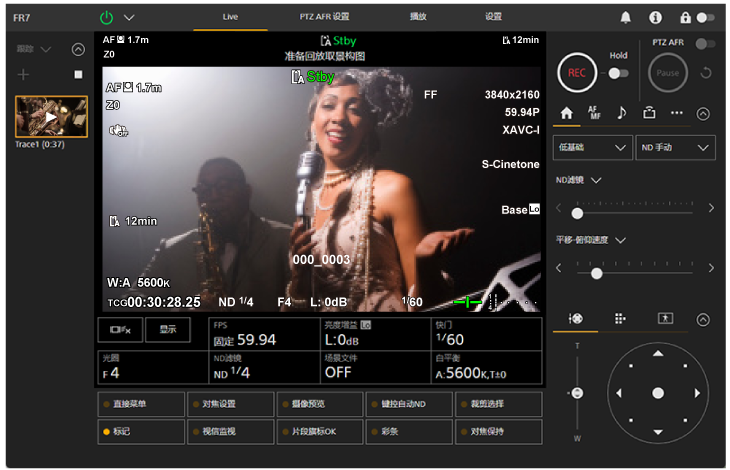This screenshot has height=470, width=730.
Task: Enable the PTZ AFR toggle
Action: 705,44
